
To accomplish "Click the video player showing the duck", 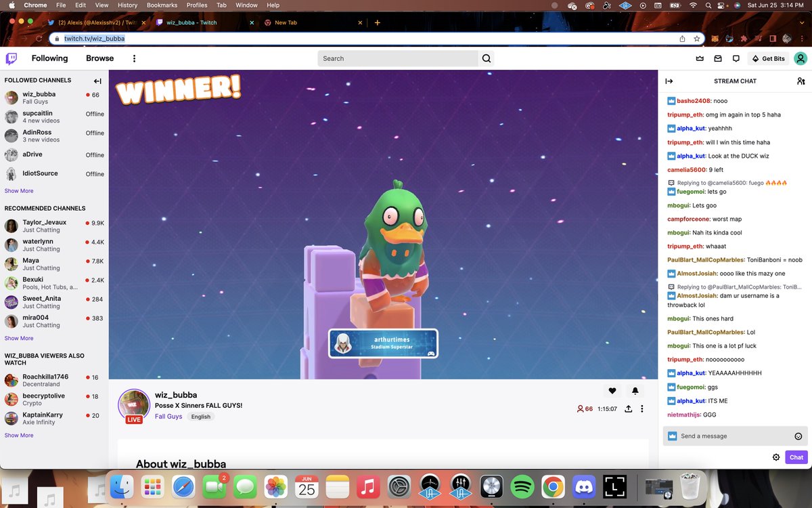I will pos(383,224).
